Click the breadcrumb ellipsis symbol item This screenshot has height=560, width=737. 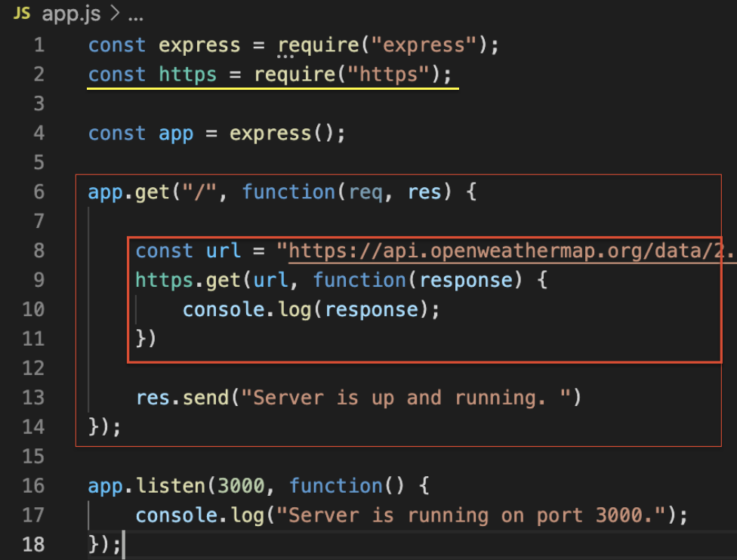coord(135,18)
